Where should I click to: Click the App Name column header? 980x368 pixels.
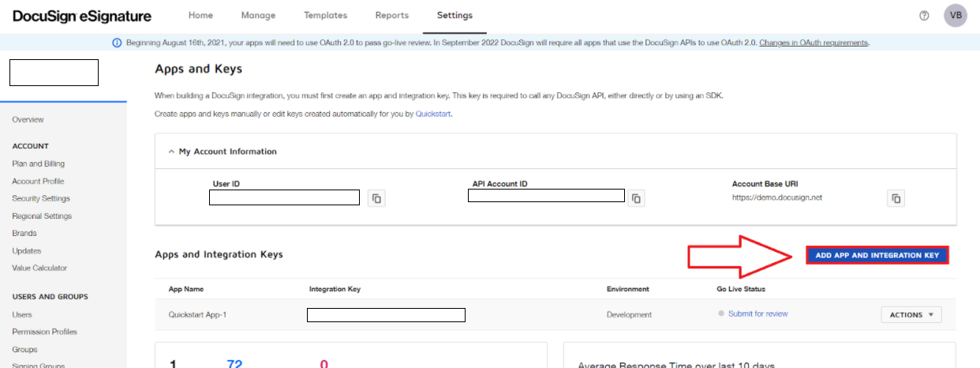click(186, 290)
